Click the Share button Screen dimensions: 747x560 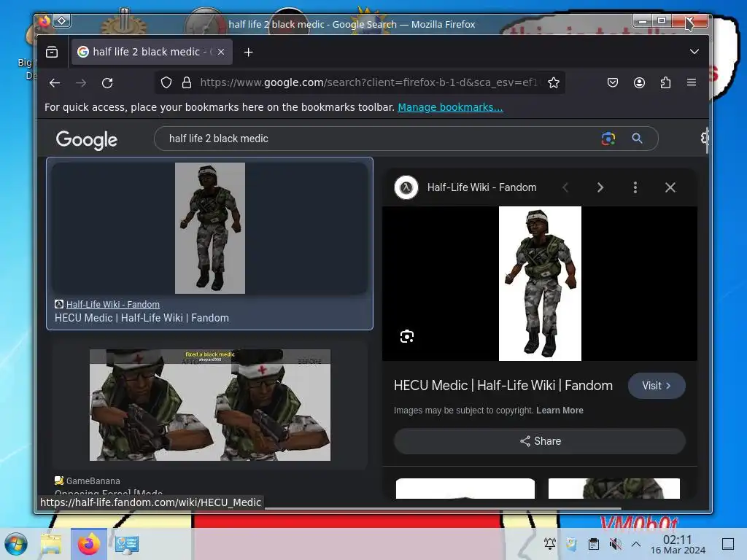click(x=540, y=441)
